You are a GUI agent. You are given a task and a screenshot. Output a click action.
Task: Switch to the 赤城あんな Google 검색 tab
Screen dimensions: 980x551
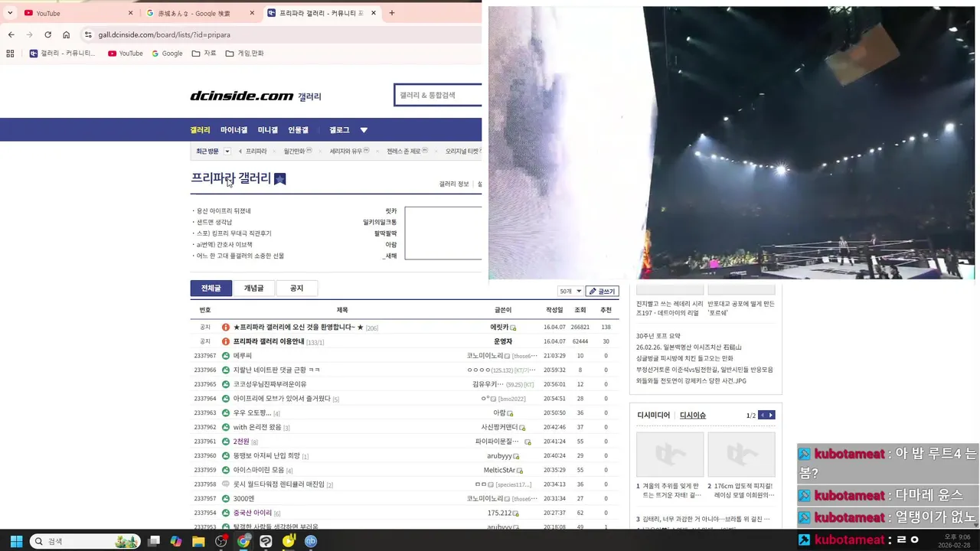[x=200, y=13]
